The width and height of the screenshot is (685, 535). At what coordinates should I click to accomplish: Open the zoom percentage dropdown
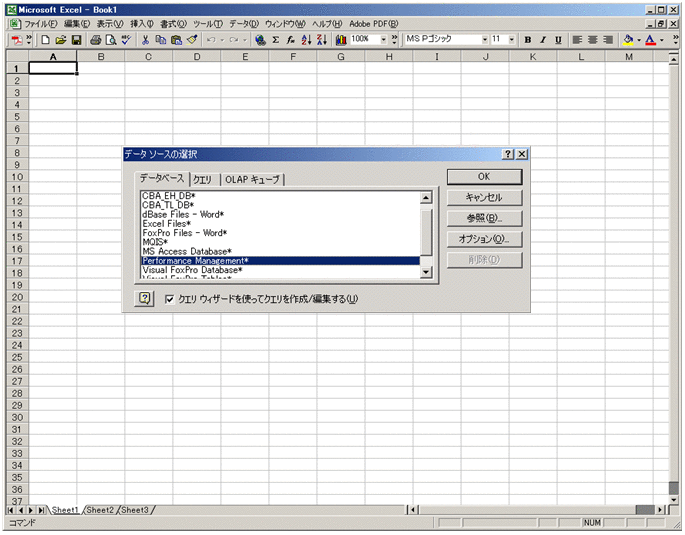tap(380, 40)
